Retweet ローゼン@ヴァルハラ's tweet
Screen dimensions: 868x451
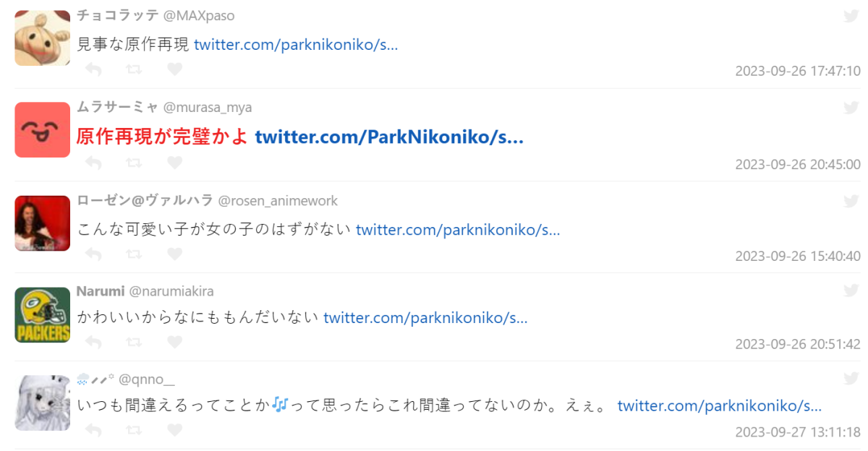click(x=134, y=254)
